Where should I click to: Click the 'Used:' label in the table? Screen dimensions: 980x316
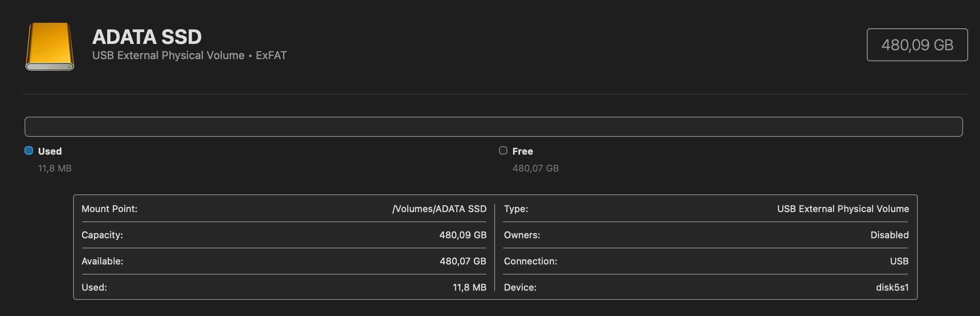[x=94, y=287]
